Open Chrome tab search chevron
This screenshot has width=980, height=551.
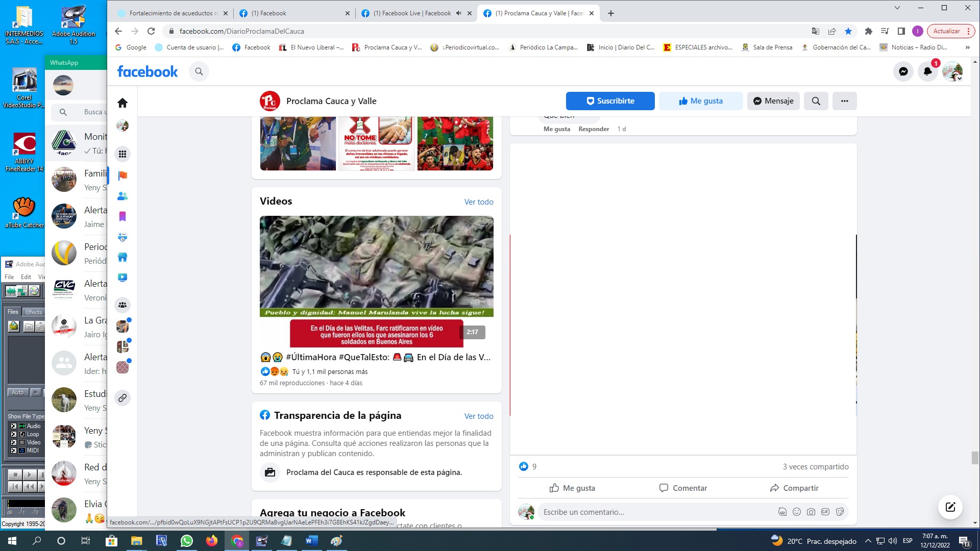(897, 8)
